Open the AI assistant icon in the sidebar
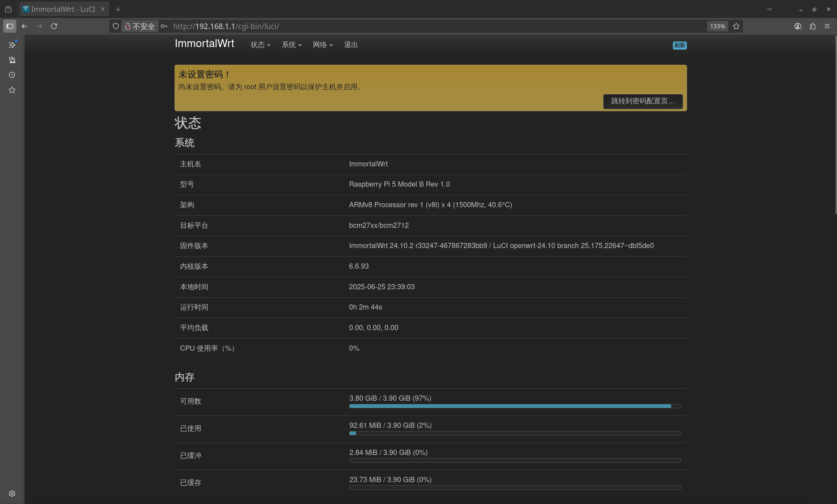The height and width of the screenshot is (504, 837). pyautogui.click(x=12, y=44)
